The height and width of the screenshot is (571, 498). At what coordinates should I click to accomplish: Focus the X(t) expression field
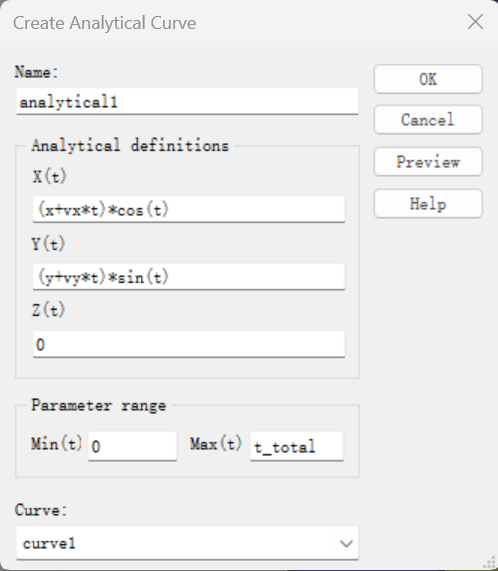tap(189, 209)
